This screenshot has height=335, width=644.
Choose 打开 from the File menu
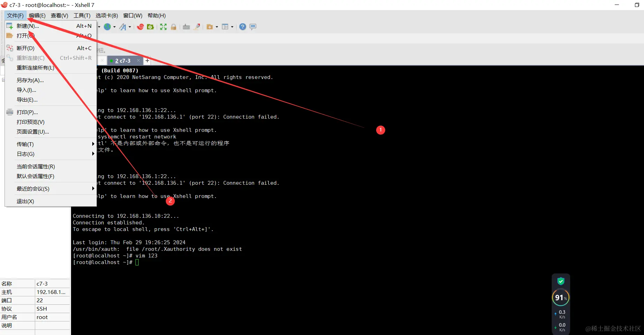pyautogui.click(x=51, y=36)
